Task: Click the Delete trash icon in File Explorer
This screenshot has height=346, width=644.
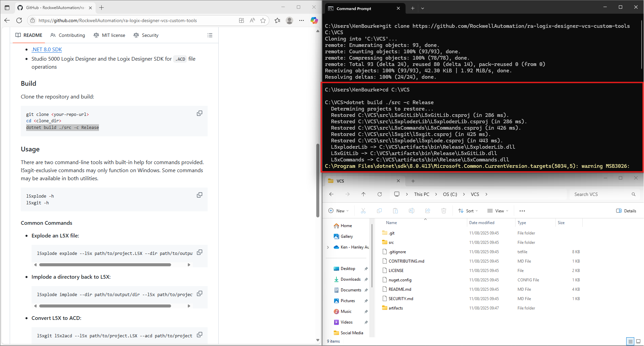Action: point(444,211)
